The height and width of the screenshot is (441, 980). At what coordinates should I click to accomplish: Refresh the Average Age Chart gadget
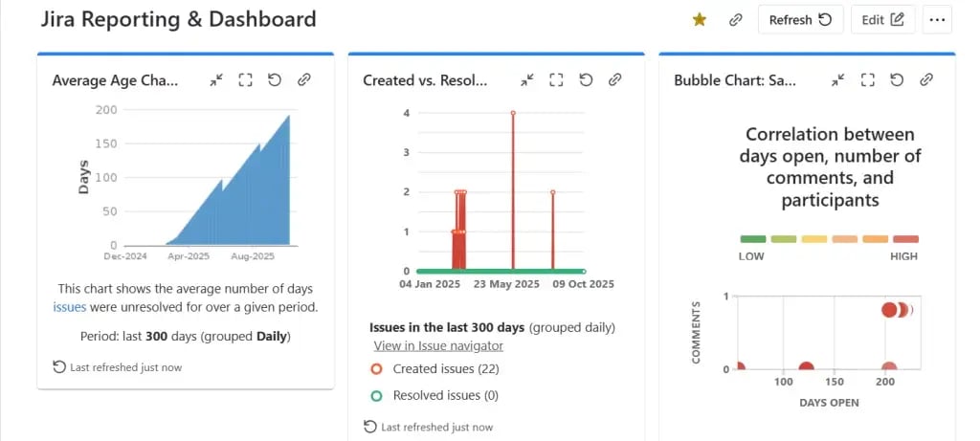[275, 80]
